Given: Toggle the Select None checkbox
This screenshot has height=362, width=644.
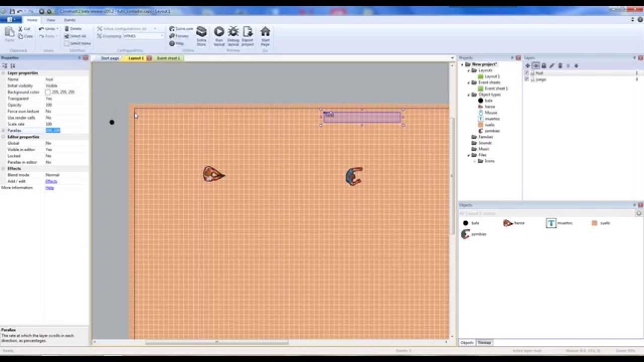Looking at the screenshot, I should [x=66, y=44].
